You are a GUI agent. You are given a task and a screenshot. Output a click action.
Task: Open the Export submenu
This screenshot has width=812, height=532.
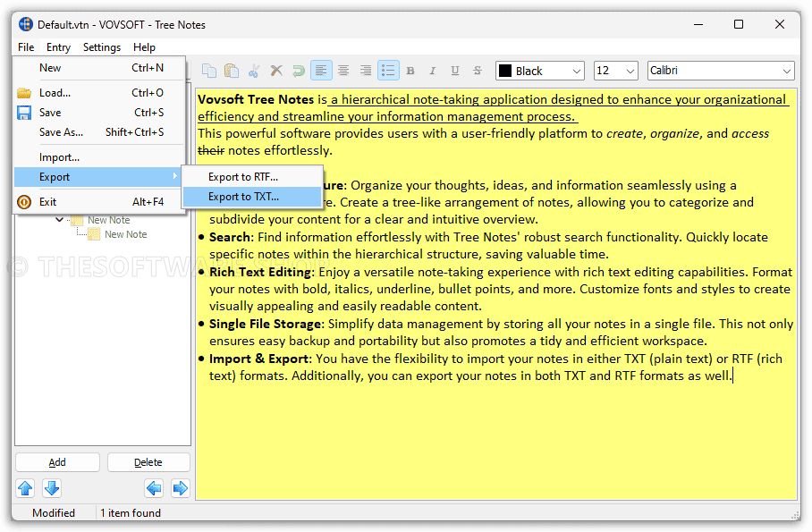click(99, 177)
